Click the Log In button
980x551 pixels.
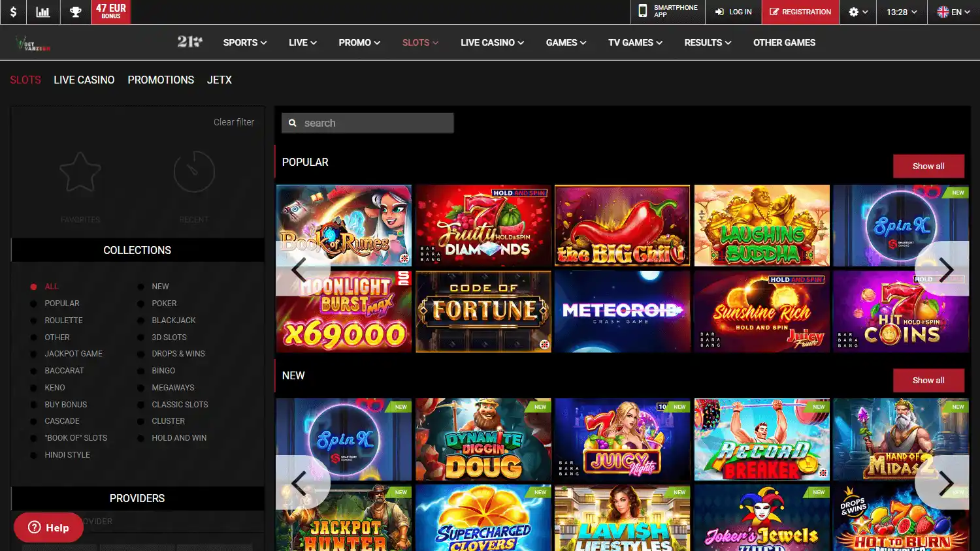coord(734,12)
